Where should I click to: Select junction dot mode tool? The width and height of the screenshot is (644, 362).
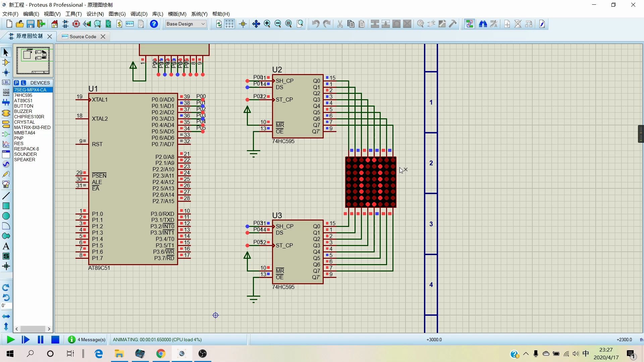pos(6,72)
